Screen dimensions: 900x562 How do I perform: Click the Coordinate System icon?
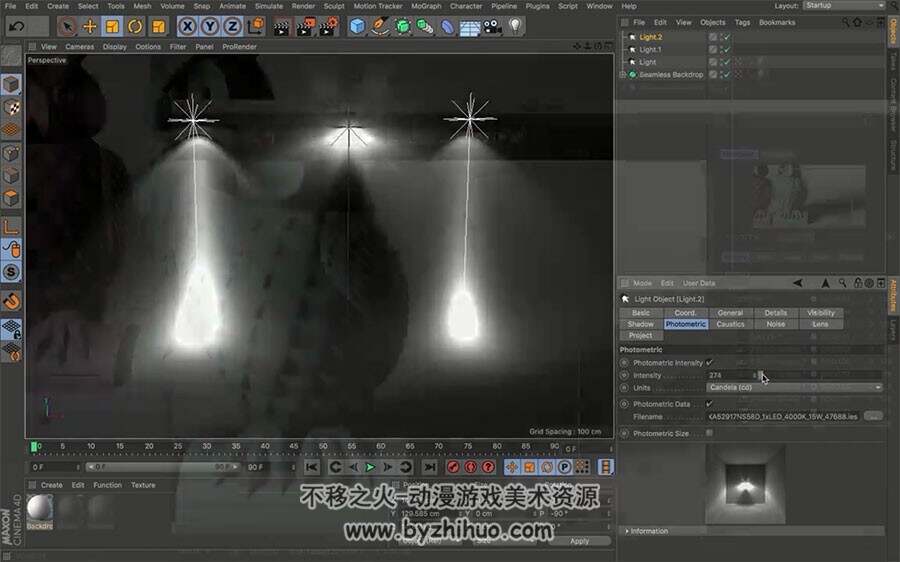pos(256,26)
